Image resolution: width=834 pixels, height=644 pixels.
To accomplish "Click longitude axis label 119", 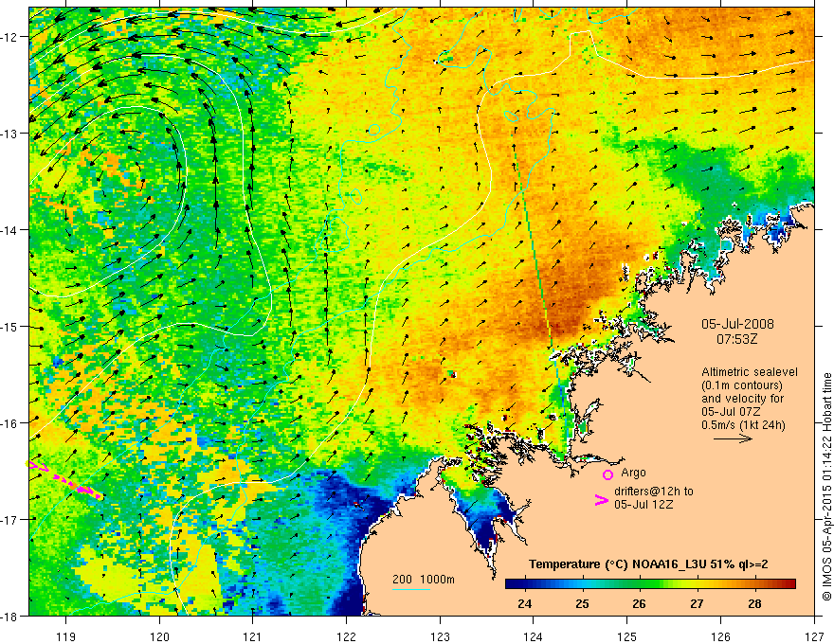I will point(66,636).
